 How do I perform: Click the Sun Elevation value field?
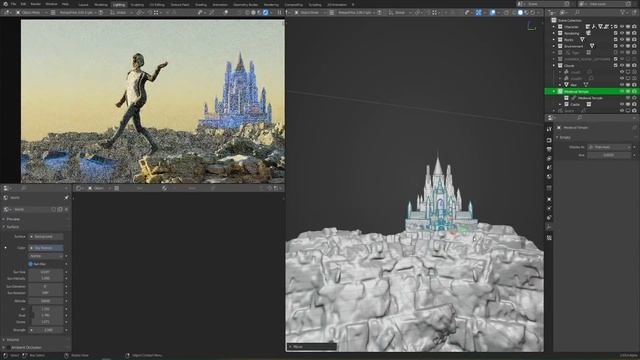(46, 287)
